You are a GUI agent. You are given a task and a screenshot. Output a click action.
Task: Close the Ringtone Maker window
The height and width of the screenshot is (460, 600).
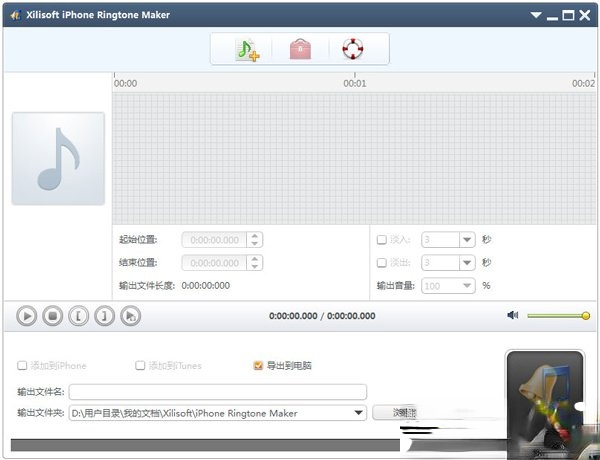(x=585, y=15)
